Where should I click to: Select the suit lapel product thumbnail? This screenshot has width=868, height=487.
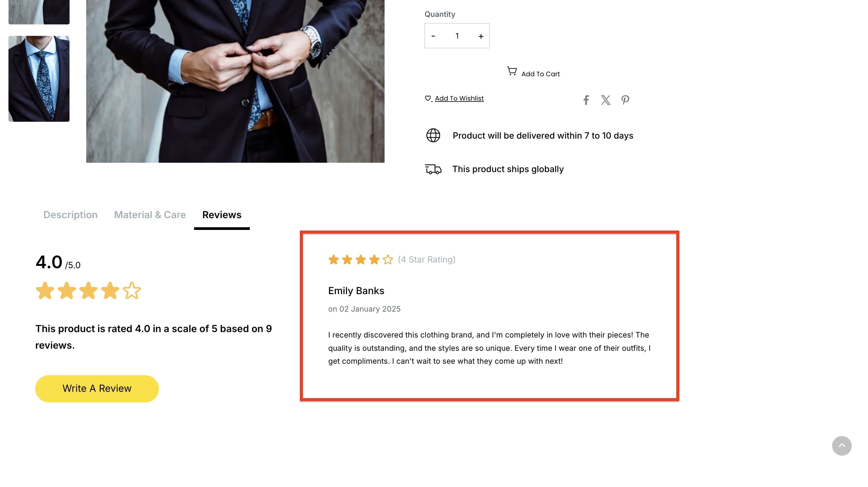39,79
